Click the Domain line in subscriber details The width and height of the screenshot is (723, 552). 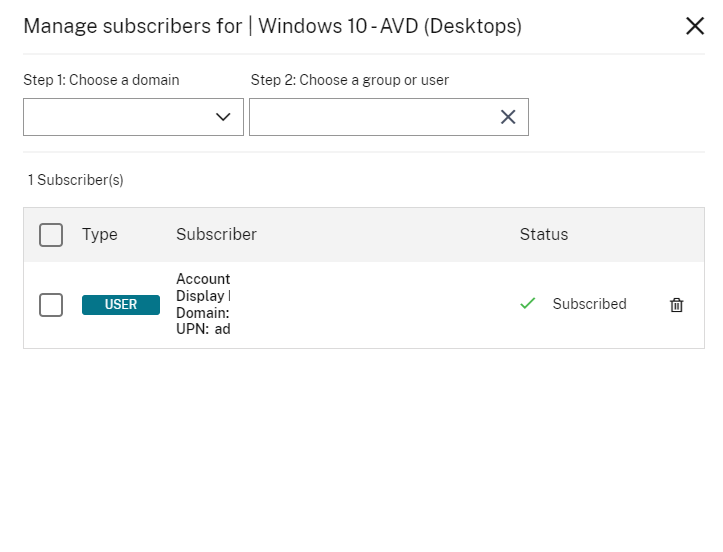pos(203,313)
